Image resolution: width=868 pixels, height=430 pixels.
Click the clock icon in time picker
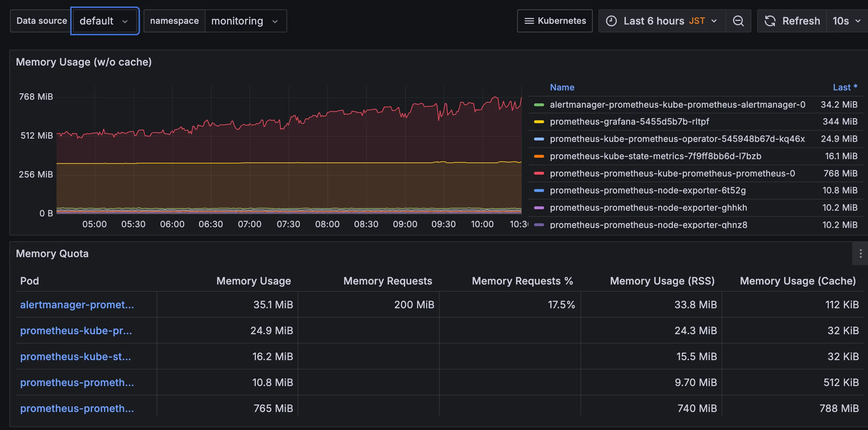click(x=611, y=21)
